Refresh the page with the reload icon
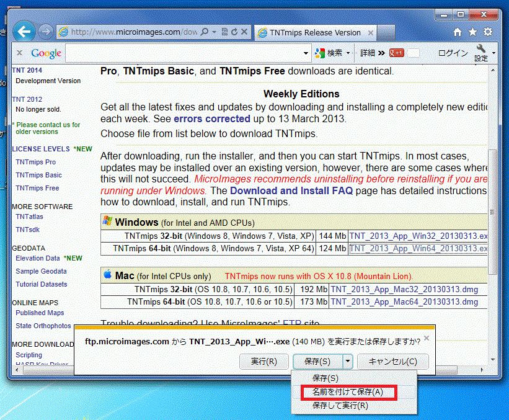509x420 pixels. pyautogui.click(x=234, y=32)
